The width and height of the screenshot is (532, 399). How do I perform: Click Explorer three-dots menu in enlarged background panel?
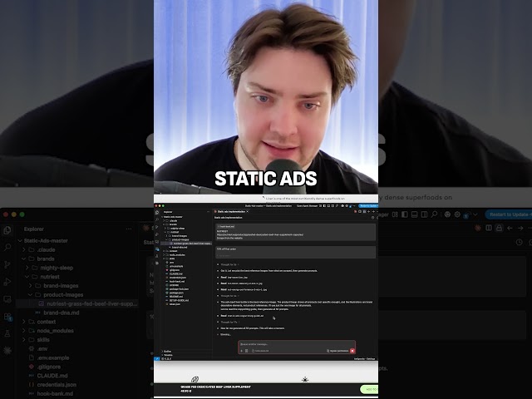(x=129, y=229)
